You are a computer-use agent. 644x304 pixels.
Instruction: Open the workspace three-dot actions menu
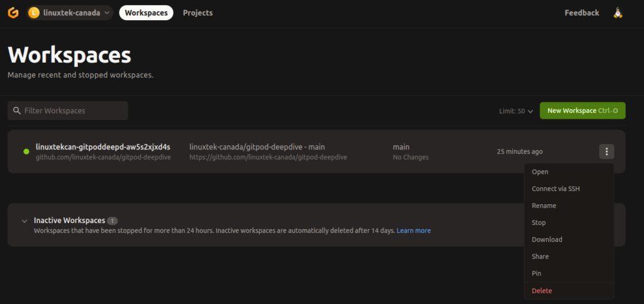click(607, 151)
